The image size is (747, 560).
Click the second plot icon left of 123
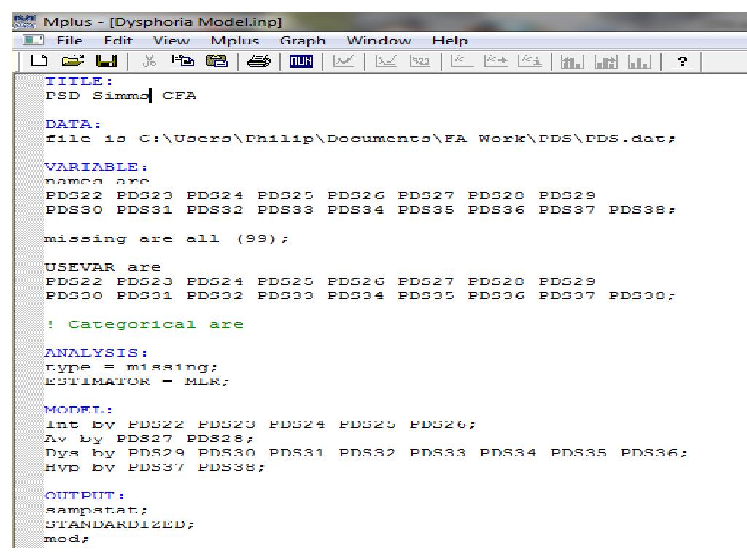[x=386, y=61]
